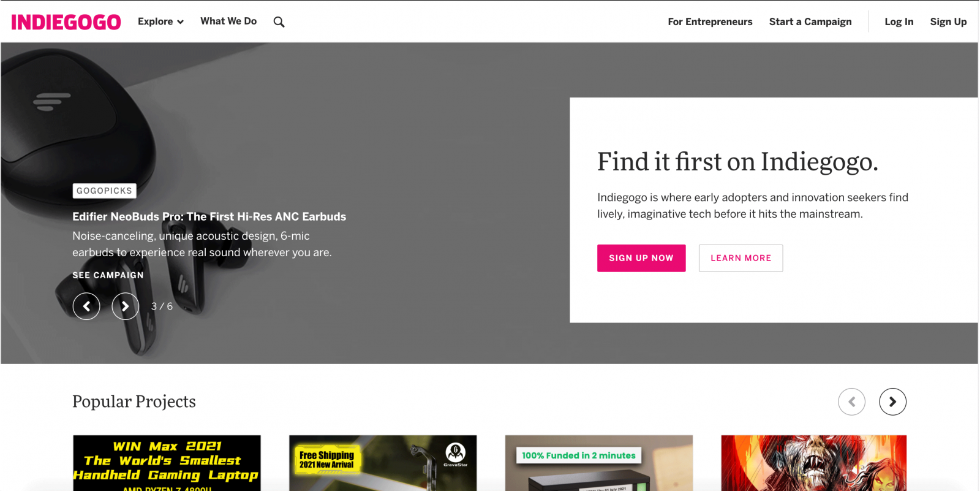The width and height of the screenshot is (980, 491).
Task: Open the search magnifier icon
Action: click(279, 22)
